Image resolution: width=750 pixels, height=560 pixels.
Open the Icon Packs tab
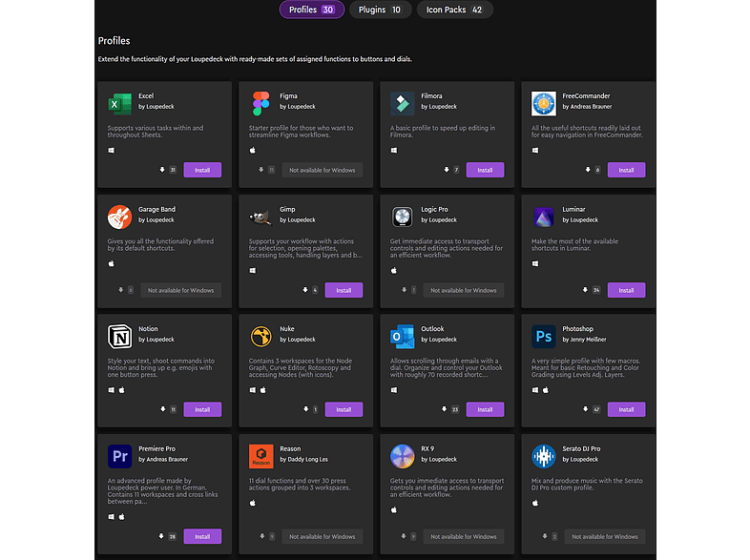tap(454, 10)
